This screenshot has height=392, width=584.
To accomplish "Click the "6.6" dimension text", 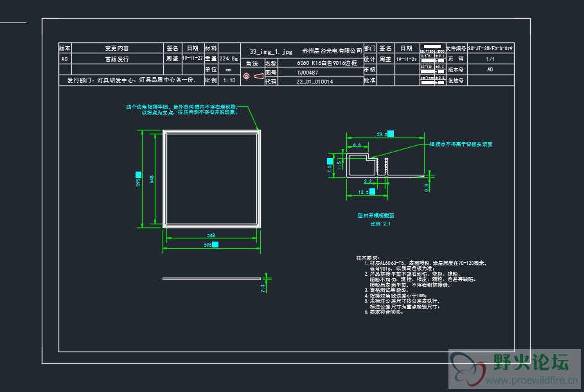I will pyautogui.click(x=357, y=145).
